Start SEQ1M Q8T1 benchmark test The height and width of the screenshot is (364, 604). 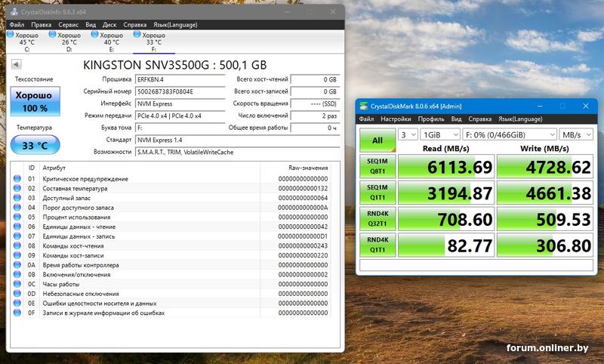(377, 166)
